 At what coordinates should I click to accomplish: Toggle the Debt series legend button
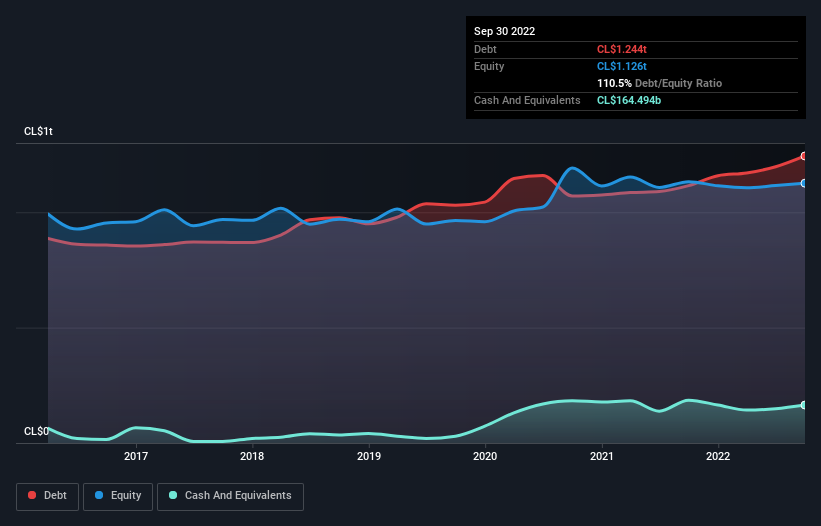[x=48, y=496]
